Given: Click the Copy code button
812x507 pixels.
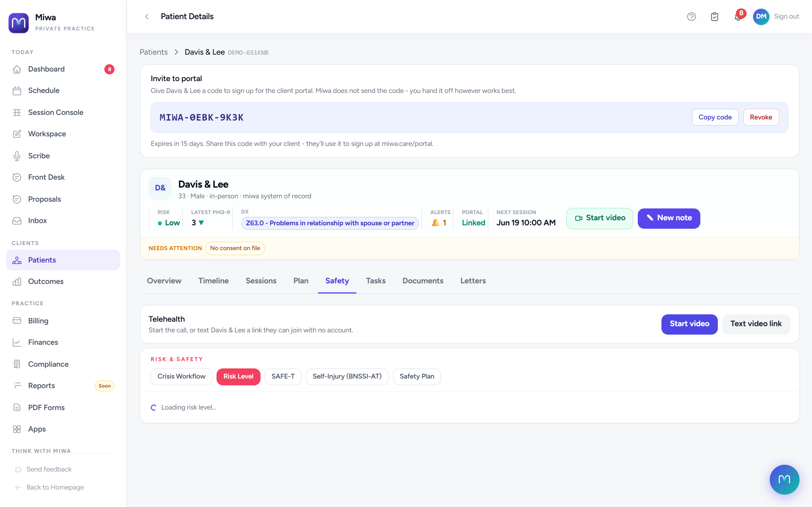Looking at the screenshot, I should [715, 117].
